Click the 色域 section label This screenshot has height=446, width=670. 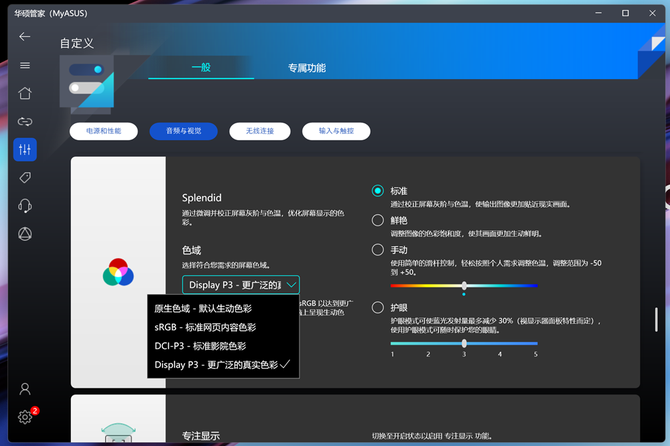(x=191, y=250)
